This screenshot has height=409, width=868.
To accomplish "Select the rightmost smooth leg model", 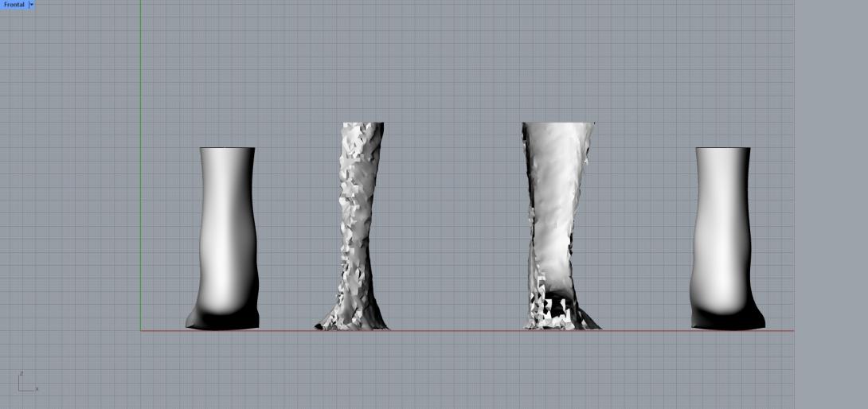I will (722, 239).
